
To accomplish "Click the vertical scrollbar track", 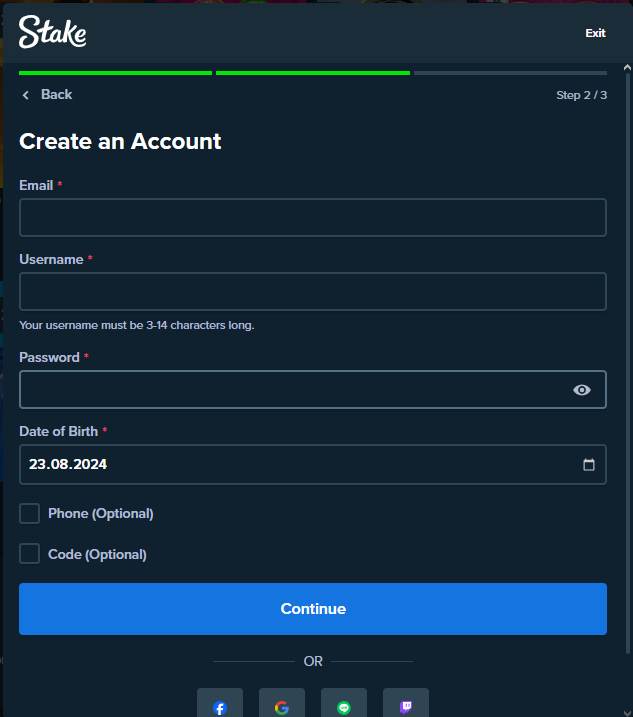I will pos(628,364).
